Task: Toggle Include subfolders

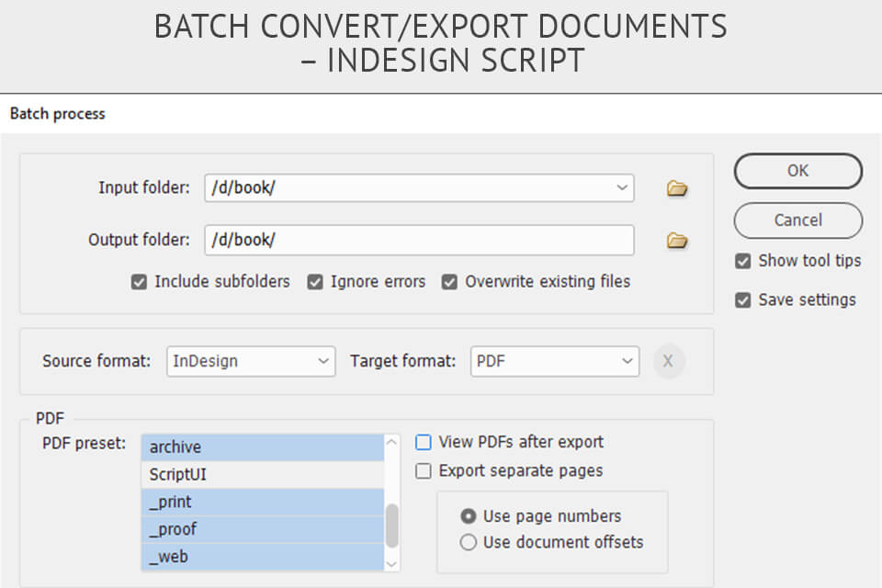Action: (x=139, y=282)
